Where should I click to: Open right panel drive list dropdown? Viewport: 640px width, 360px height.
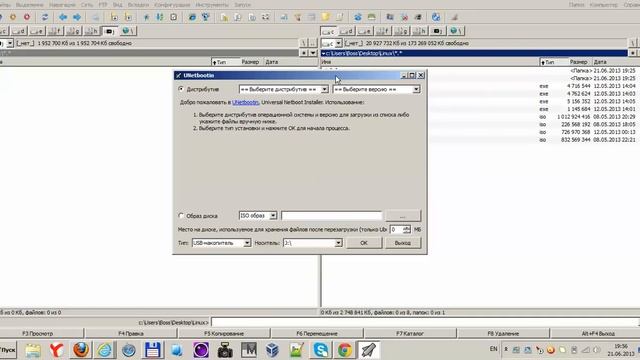click(x=338, y=43)
